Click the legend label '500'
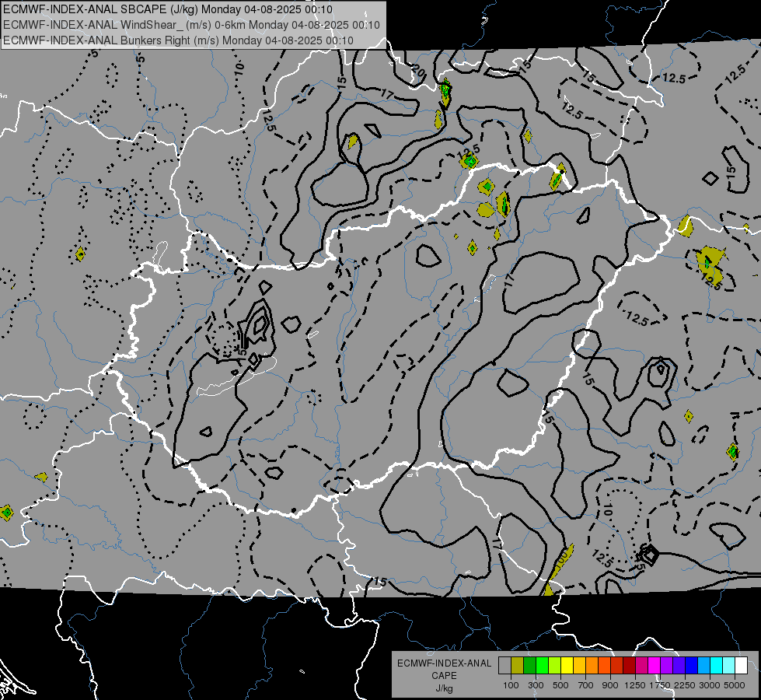This screenshot has height=700, width=761. [x=560, y=685]
